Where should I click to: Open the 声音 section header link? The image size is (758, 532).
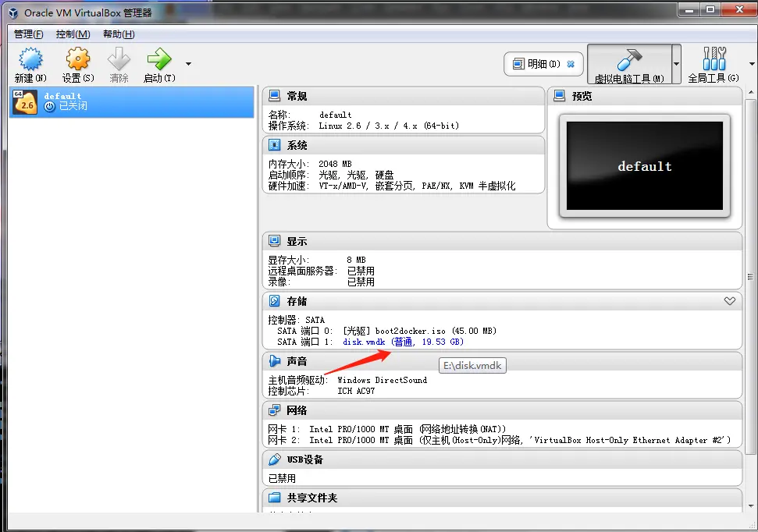pos(297,361)
